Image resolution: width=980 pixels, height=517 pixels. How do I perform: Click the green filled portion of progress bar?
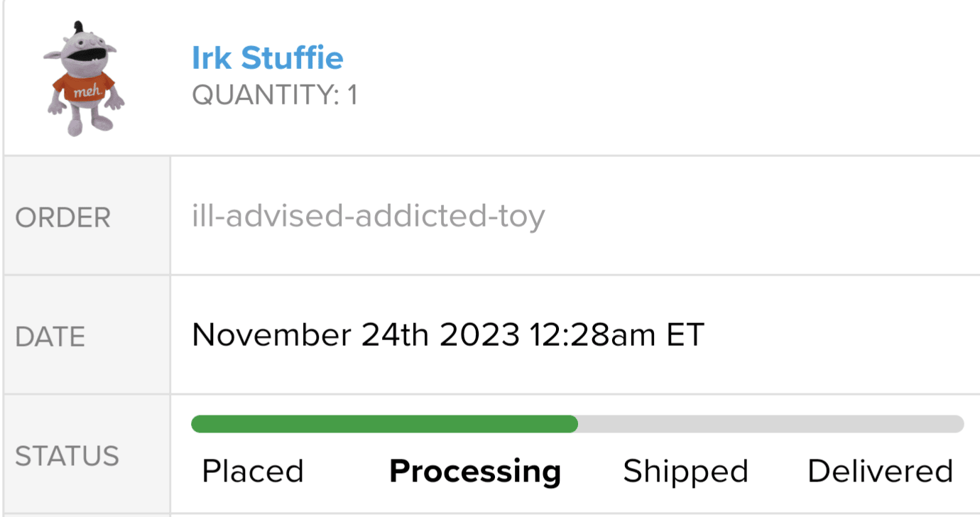tap(383, 424)
